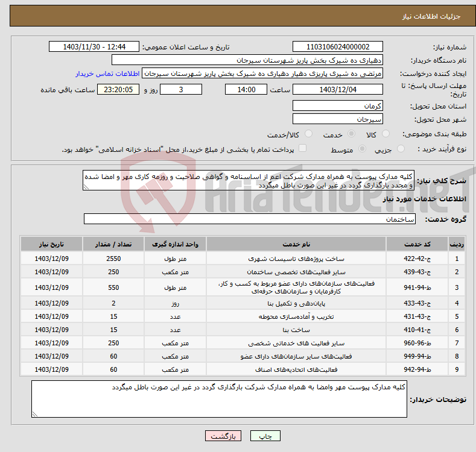Click service code ج-42-422
Image resolution: width=476 pixels, height=452 pixels.
pos(417,259)
